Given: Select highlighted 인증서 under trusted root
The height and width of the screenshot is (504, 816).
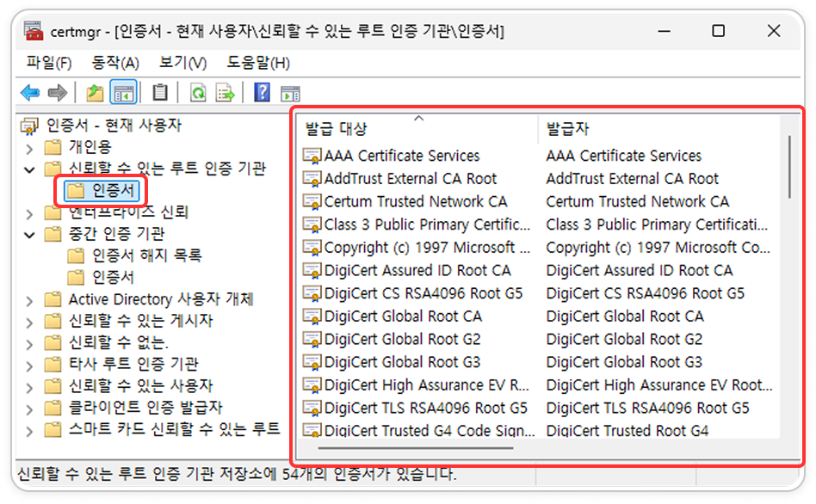Looking at the screenshot, I should coord(102,191).
